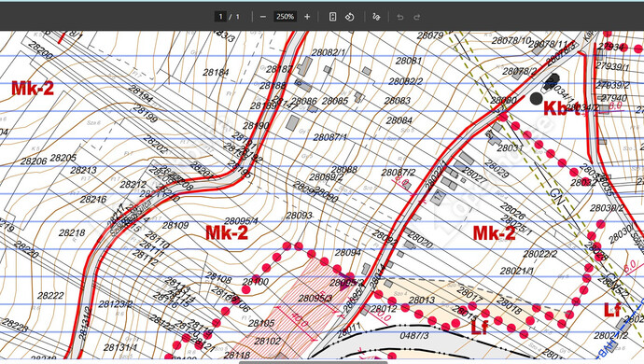Click parcel number 28093

coord(299,216)
